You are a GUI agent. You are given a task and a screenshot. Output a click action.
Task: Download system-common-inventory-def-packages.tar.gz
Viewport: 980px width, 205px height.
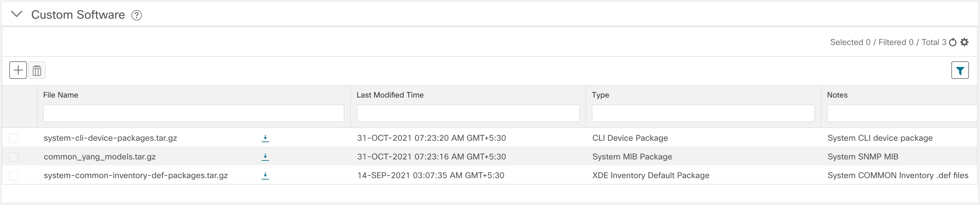coord(265,175)
